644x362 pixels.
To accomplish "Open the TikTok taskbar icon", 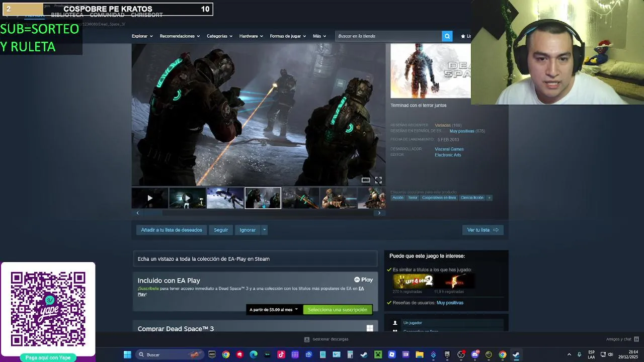I will pyautogui.click(x=281, y=354).
